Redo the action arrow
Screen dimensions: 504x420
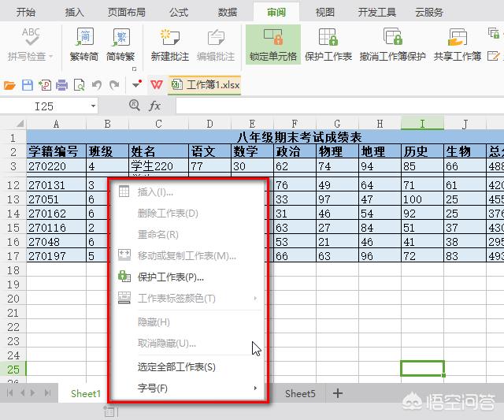point(114,85)
